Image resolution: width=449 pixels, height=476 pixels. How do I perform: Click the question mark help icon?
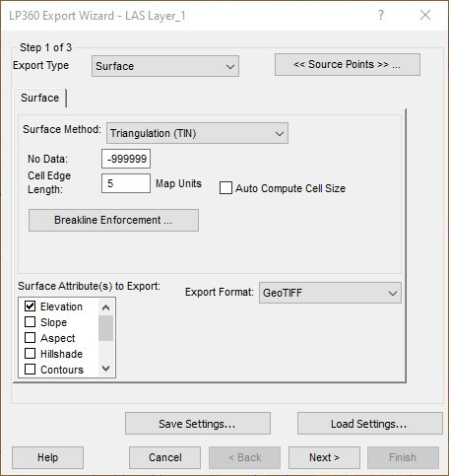coord(381,15)
